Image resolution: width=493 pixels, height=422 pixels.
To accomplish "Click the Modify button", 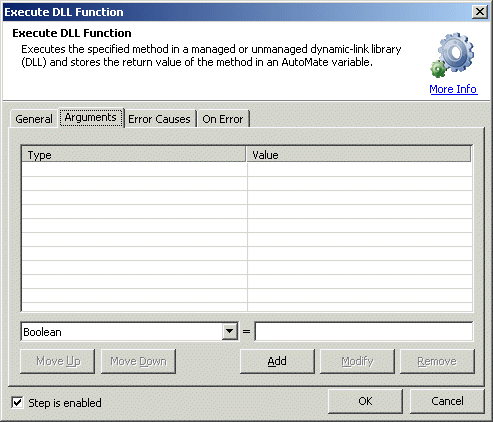I will [x=357, y=361].
